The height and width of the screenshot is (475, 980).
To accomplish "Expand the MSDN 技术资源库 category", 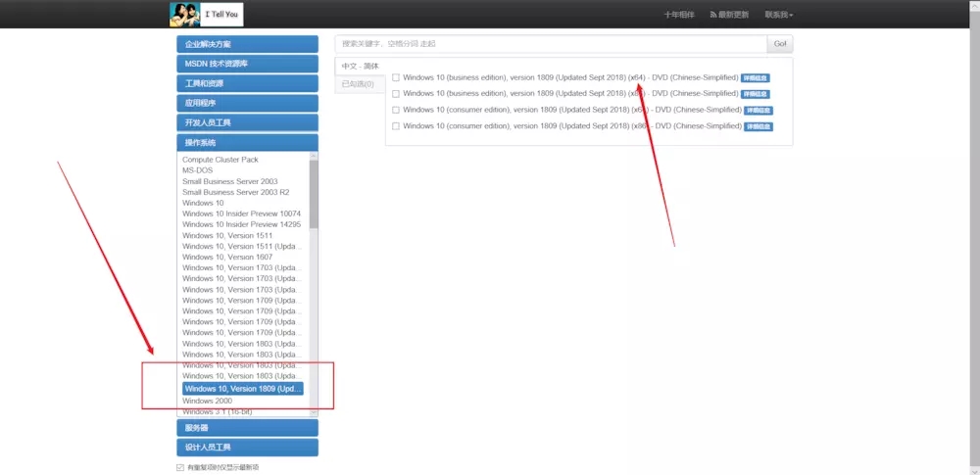I will [248, 64].
